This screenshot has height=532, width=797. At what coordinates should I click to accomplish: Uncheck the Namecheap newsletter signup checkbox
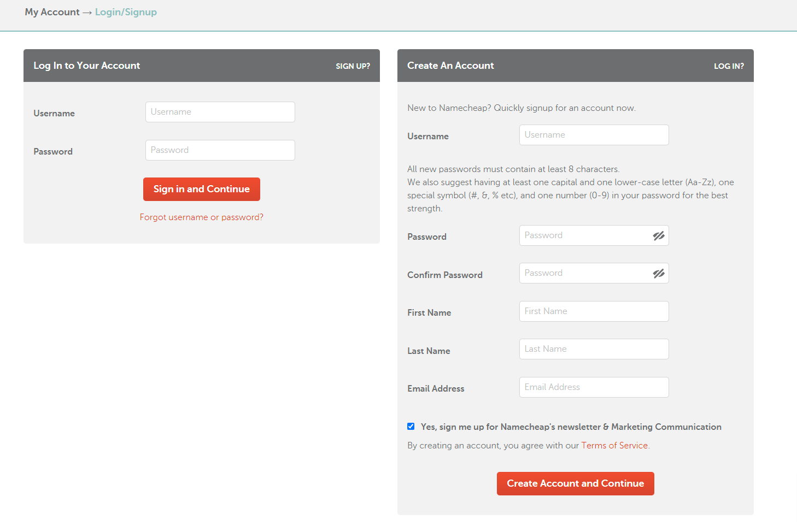[411, 427]
